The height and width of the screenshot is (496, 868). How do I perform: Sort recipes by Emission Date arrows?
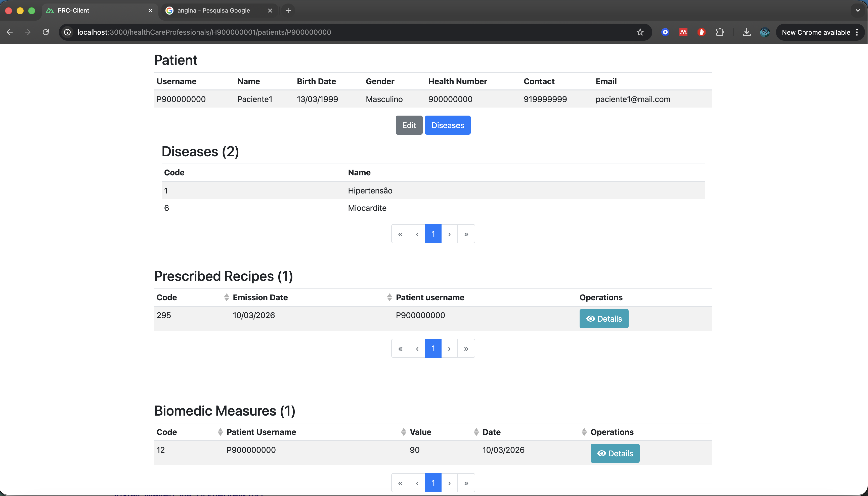point(389,297)
